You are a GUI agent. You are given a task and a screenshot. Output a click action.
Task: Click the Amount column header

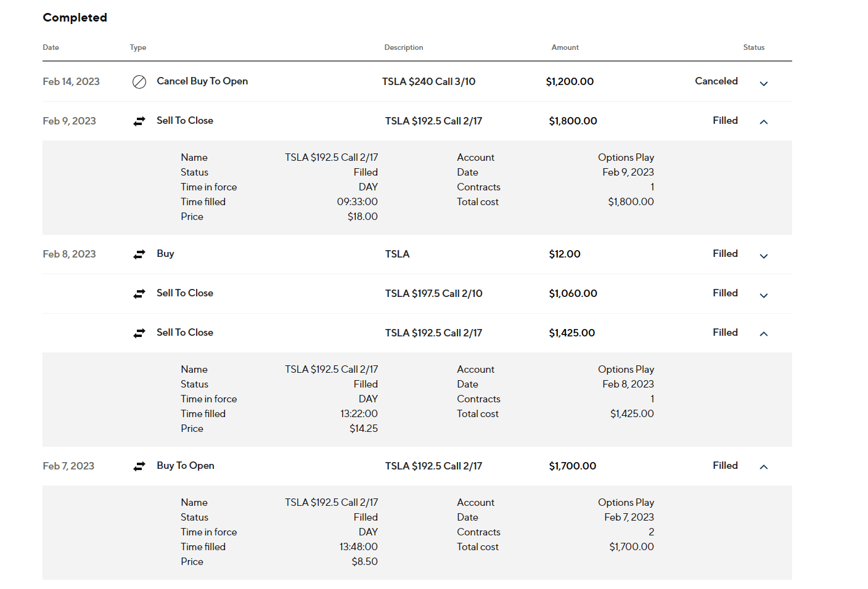[565, 47]
